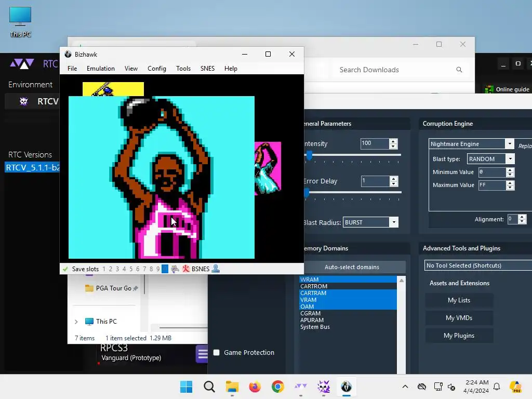Image resolution: width=532 pixels, height=399 pixels.
Task: Open the Blast Radius BURST dropdown
Action: coord(394,222)
